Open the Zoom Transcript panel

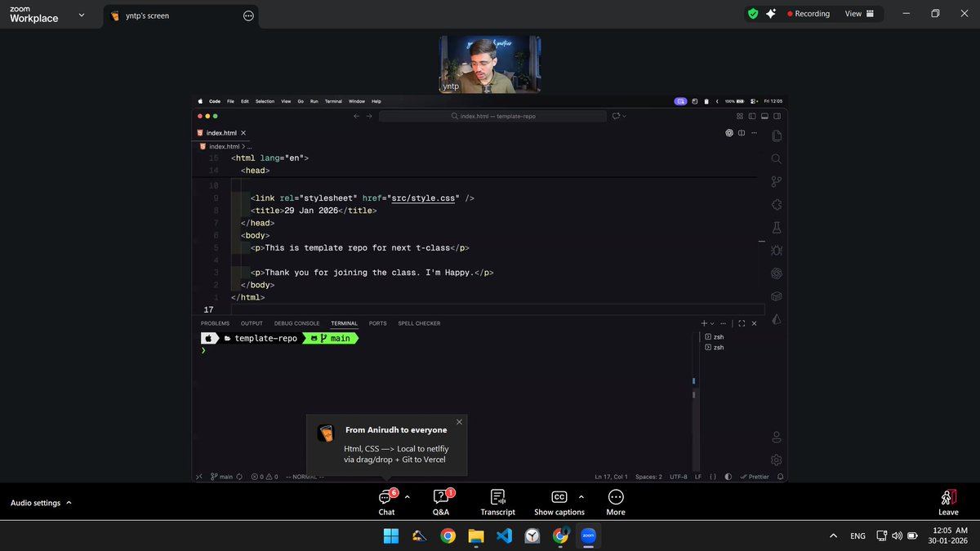(497, 502)
